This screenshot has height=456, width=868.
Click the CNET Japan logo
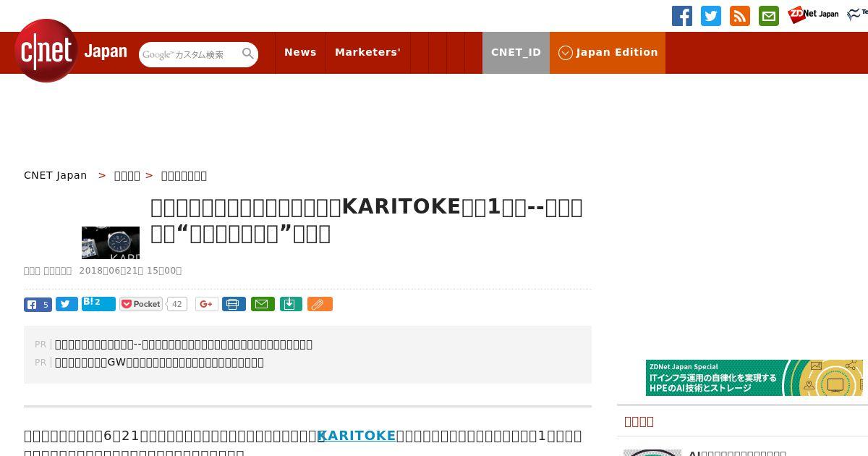(71, 51)
